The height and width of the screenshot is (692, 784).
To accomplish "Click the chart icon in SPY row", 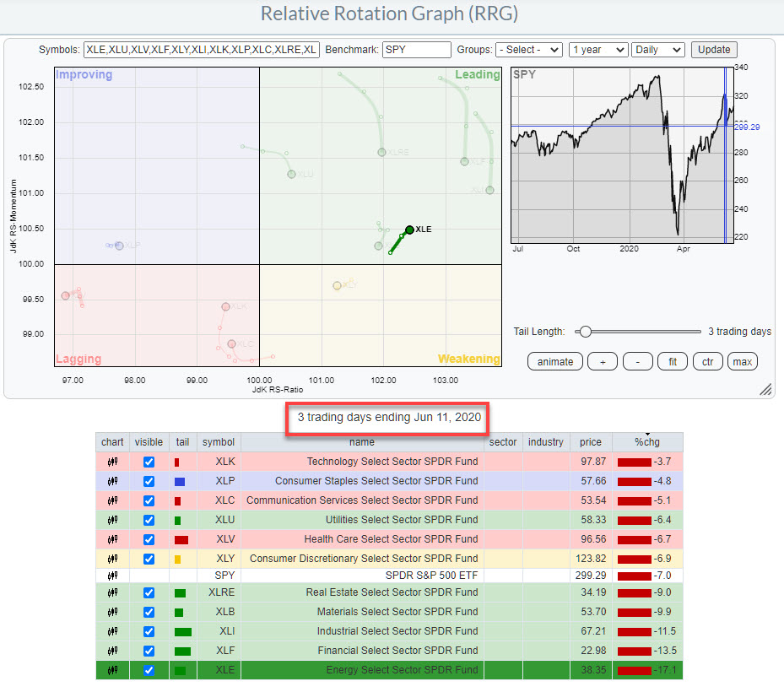I will click(x=111, y=576).
